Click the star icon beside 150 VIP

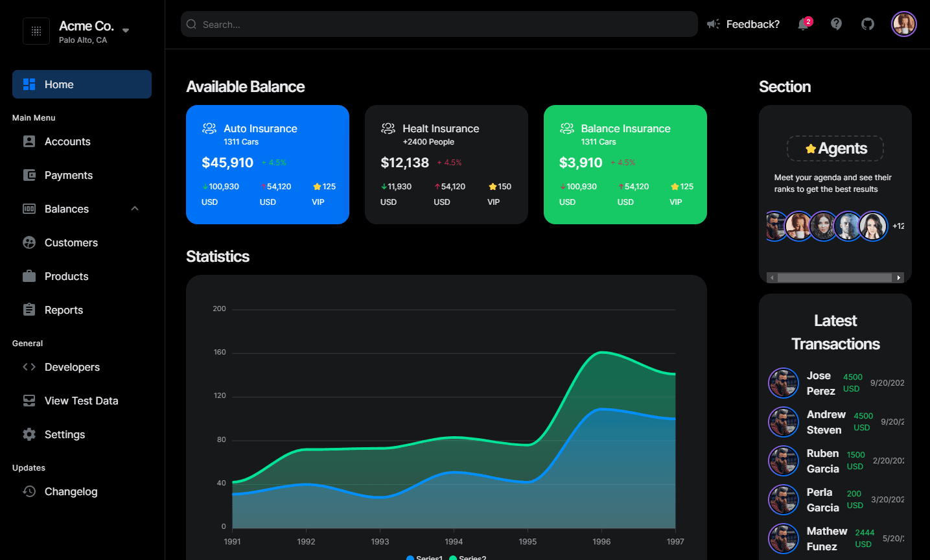493,187
